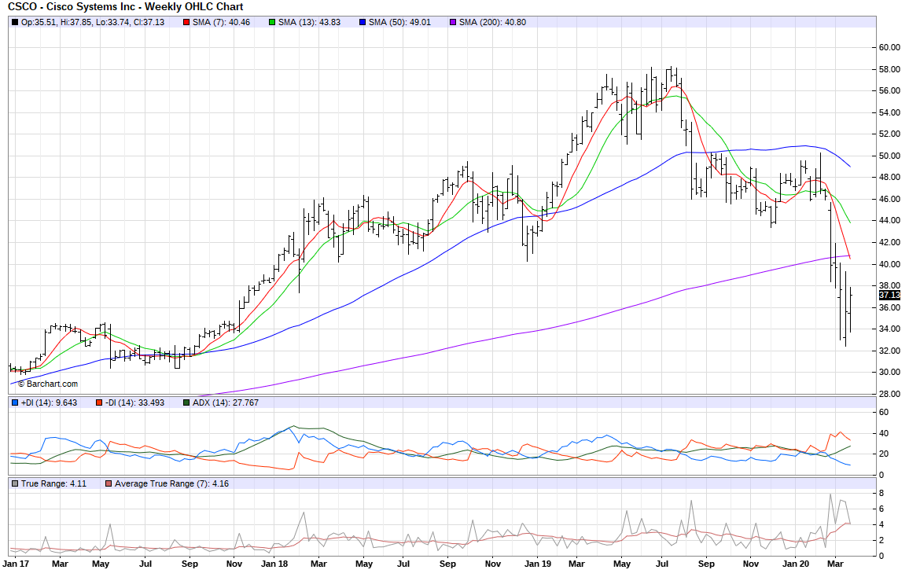Screen dimensions: 909x588
Task: Click the 40.00 price axis label
Action: pyautogui.click(x=889, y=264)
